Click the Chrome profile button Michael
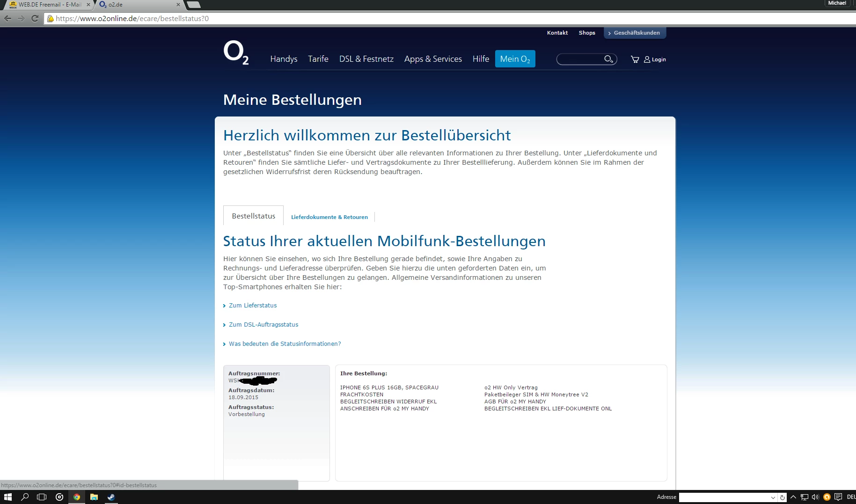This screenshot has width=856, height=504. (x=837, y=3)
